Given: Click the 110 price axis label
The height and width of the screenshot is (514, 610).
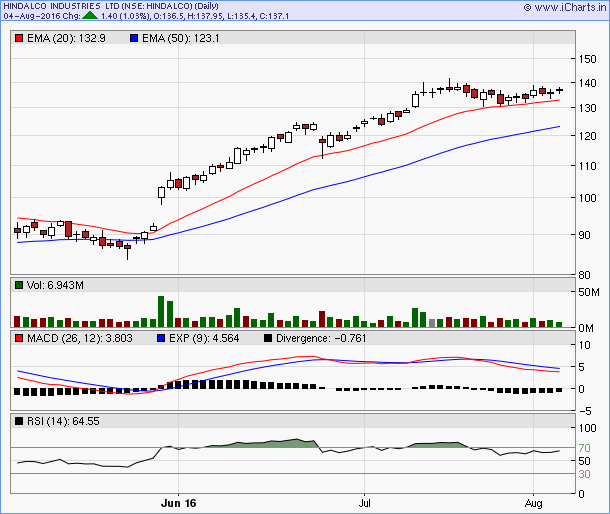Looking at the screenshot, I should coord(587,166).
